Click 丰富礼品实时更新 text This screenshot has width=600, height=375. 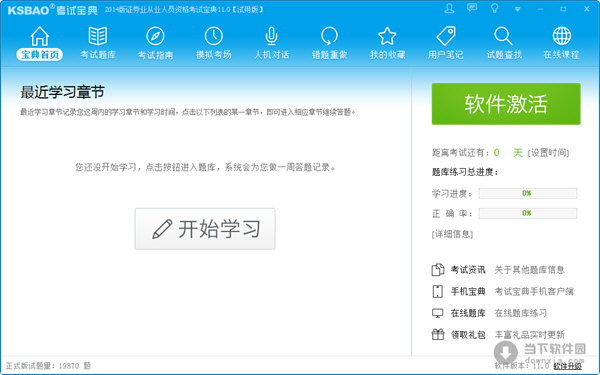coord(530,335)
